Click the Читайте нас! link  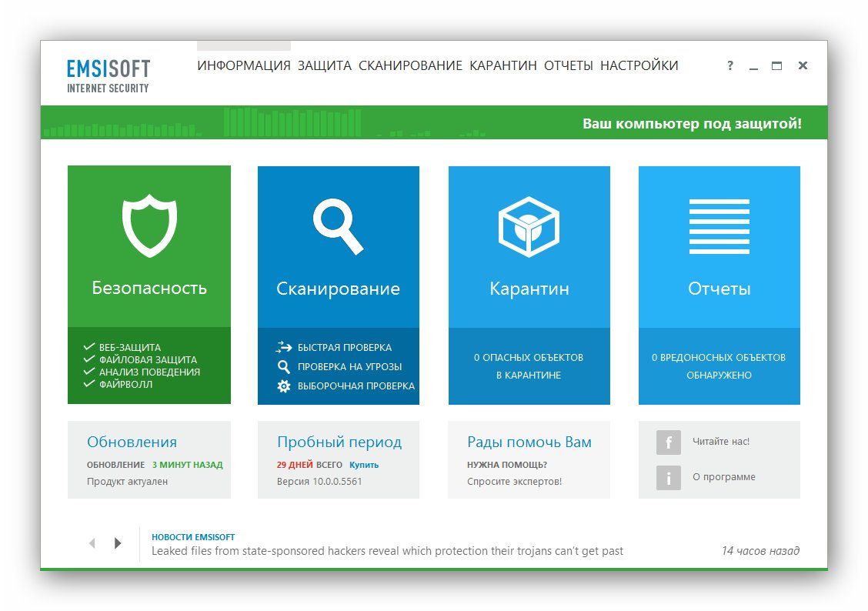721,442
